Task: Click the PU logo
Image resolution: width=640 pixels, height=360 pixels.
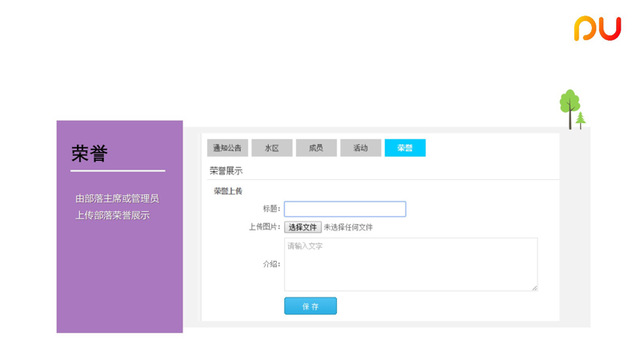Action: coord(597,28)
